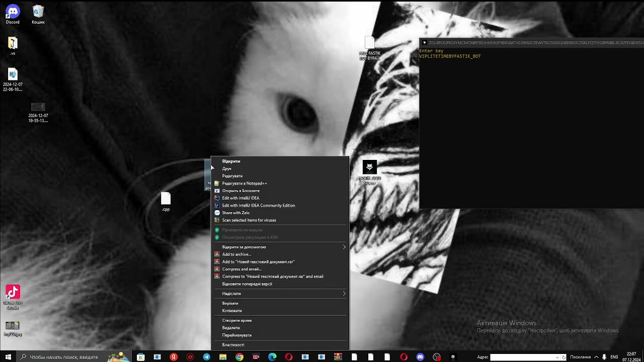
Task: Launch Google Chrome from the taskbar
Action: tap(239, 357)
